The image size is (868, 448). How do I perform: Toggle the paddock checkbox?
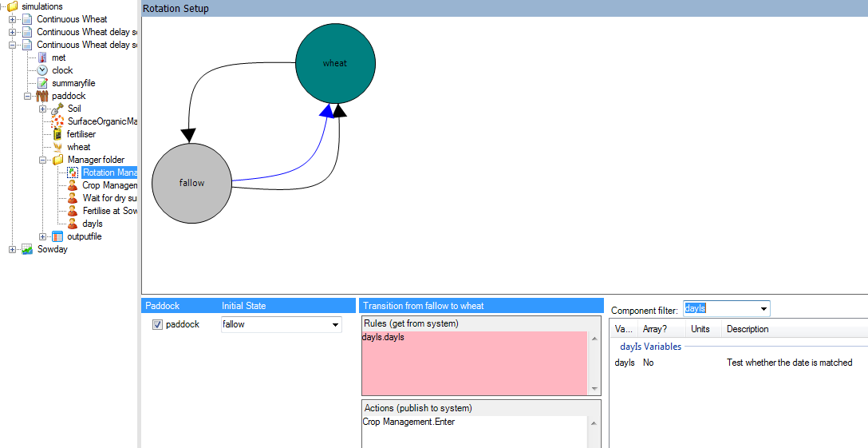[157, 324]
